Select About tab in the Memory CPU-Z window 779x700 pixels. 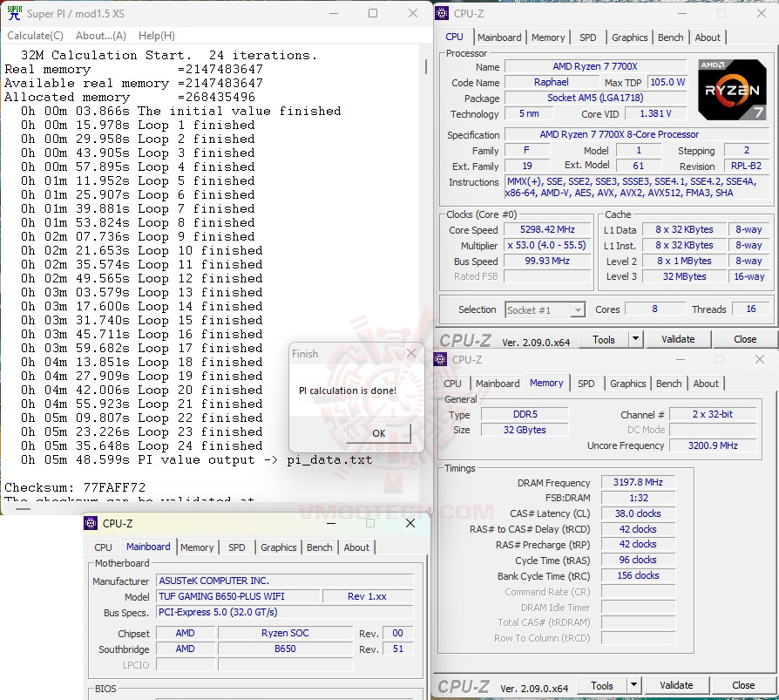[706, 384]
